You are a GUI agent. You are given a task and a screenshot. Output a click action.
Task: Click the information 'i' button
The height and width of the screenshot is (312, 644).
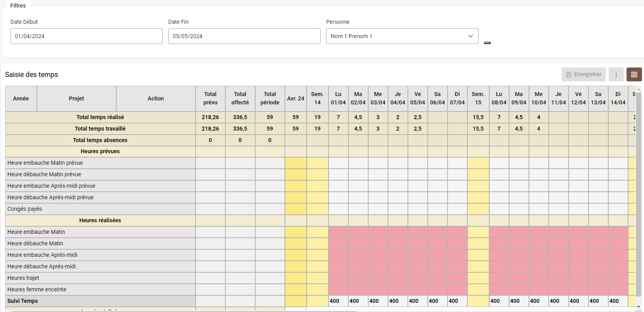point(616,75)
